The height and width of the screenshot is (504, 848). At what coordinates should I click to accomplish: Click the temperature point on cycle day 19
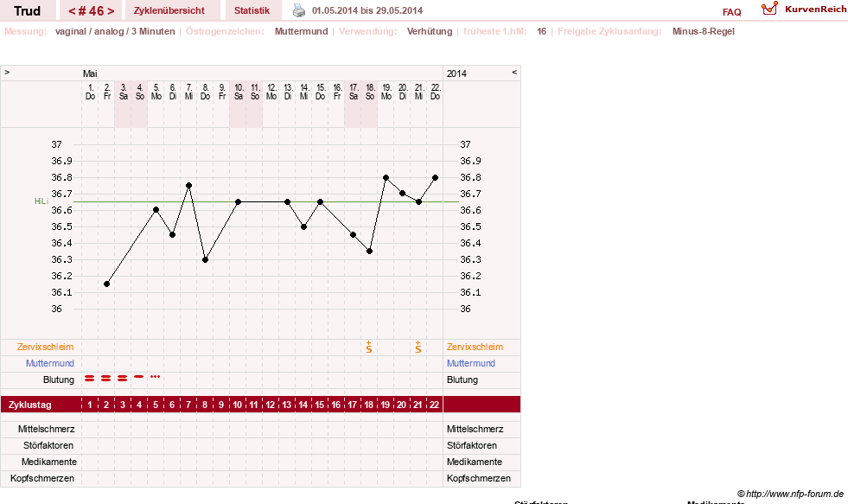[386, 177]
